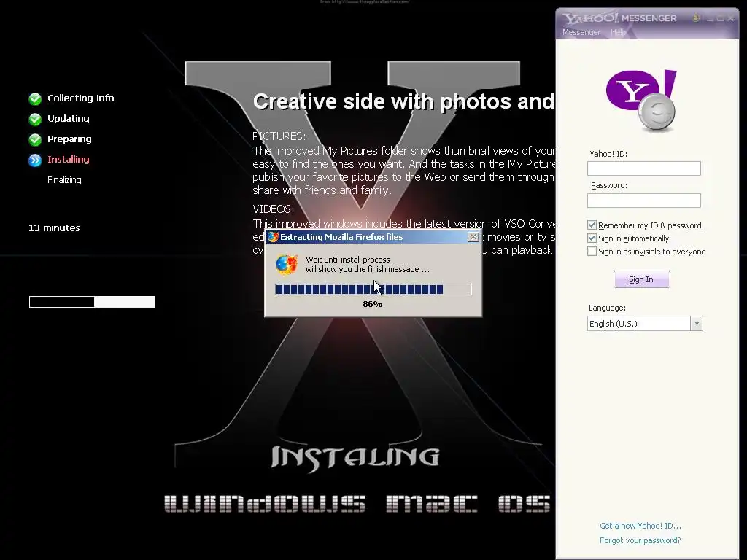Click the Finalizing step label
This screenshot has width=747, height=560.
[64, 180]
